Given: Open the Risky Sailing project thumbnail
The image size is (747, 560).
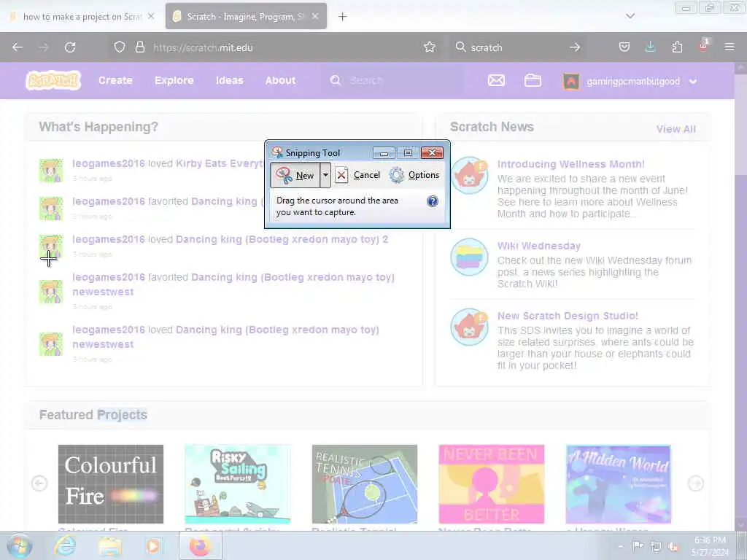Looking at the screenshot, I should click(x=238, y=484).
